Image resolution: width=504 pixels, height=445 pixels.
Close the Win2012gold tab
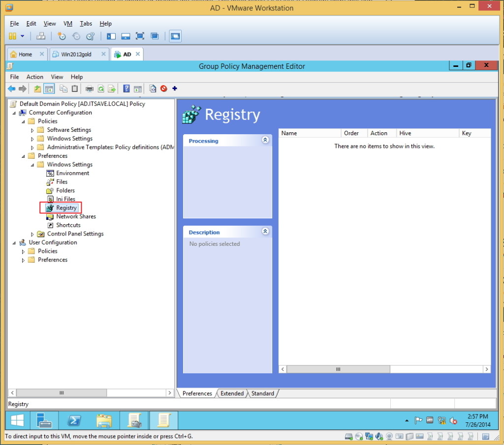(x=103, y=54)
